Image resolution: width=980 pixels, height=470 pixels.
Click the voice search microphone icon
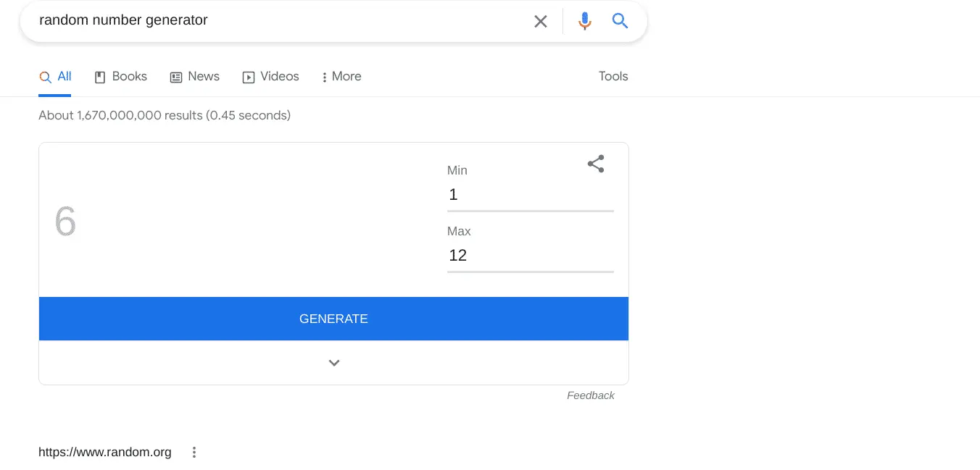point(584,21)
